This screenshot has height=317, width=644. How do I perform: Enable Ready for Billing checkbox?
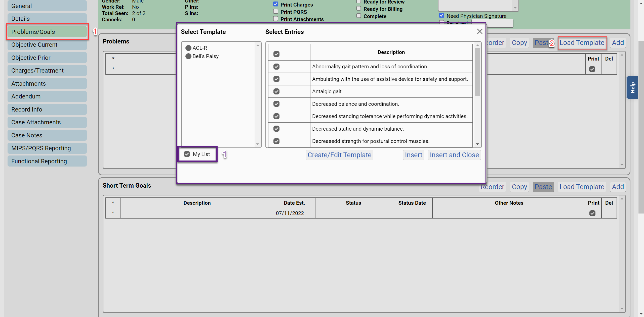tap(359, 9)
